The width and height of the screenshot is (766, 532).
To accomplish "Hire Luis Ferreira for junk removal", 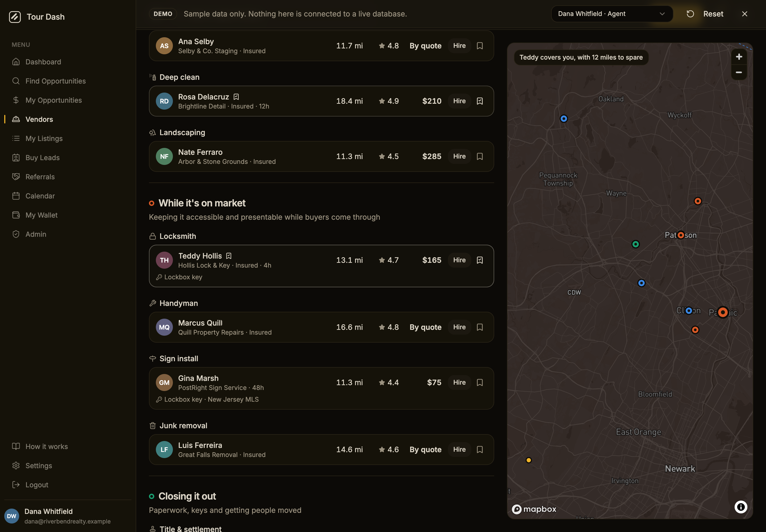I will click(459, 449).
